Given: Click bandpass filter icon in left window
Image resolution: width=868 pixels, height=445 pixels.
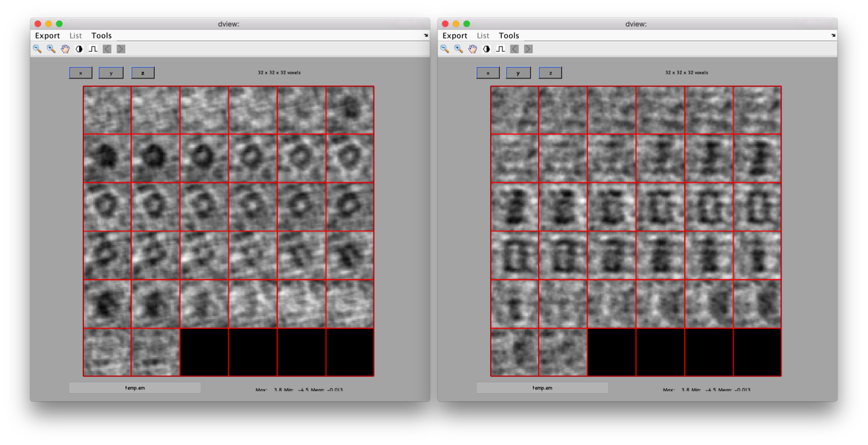Looking at the screenshot, I should (x=93, y=49).
